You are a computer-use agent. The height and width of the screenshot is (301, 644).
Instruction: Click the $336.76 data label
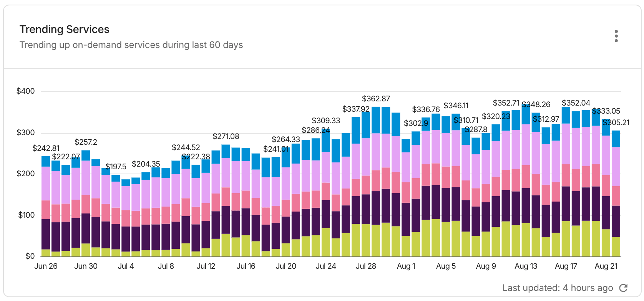426,109
